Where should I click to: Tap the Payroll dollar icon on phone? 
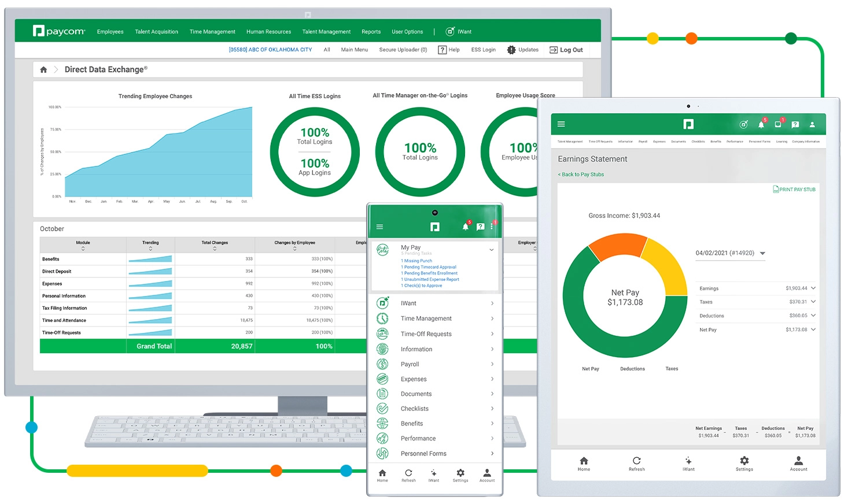point(382,364)
